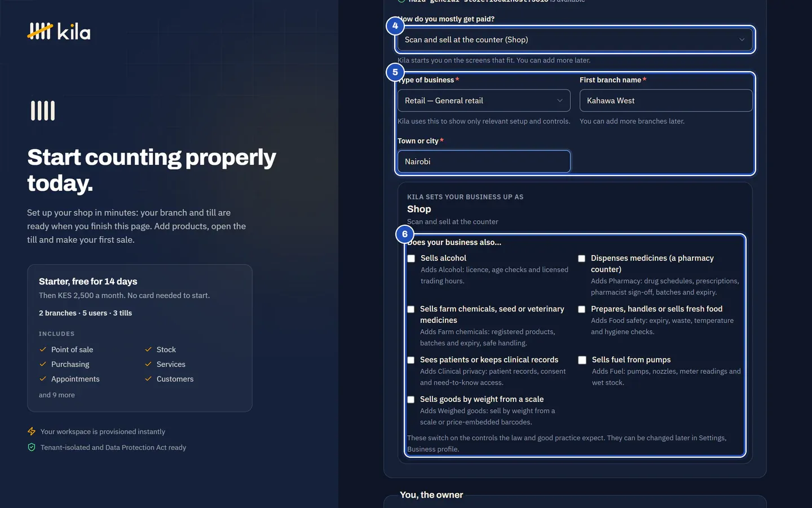Click the white four-bar tally icon
This screenshot has width=812, height=508.
pos(43,111)
